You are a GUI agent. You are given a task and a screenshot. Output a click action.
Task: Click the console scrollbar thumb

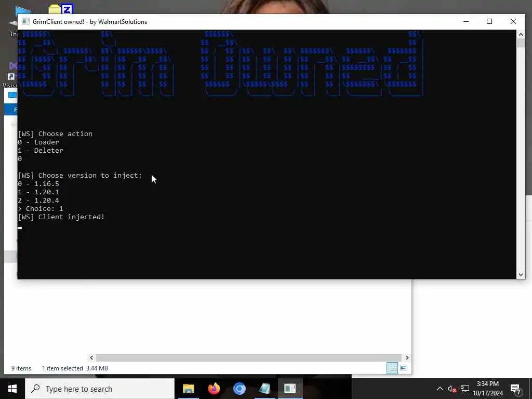[x=521, y=43]
